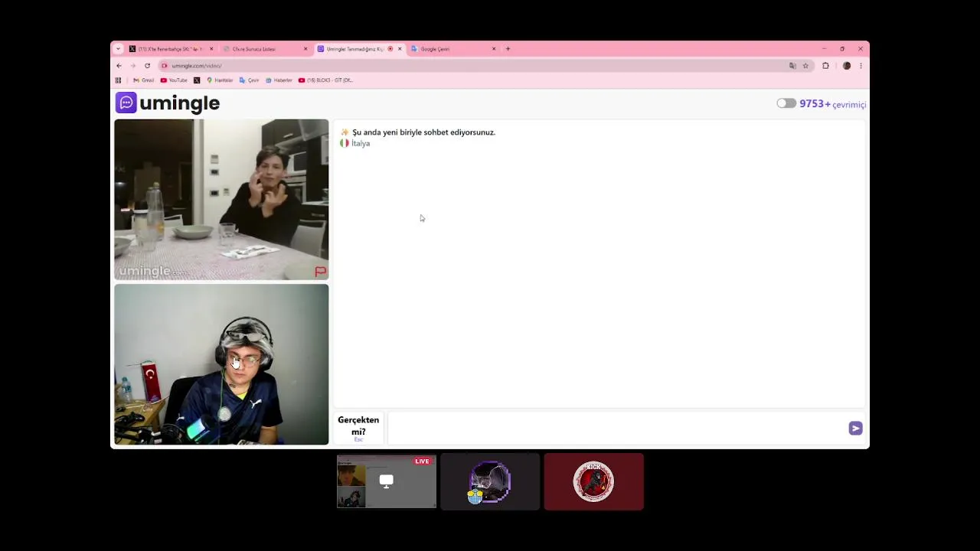
Task: Open the Haberler bookmark
Action: click(279, 80)
